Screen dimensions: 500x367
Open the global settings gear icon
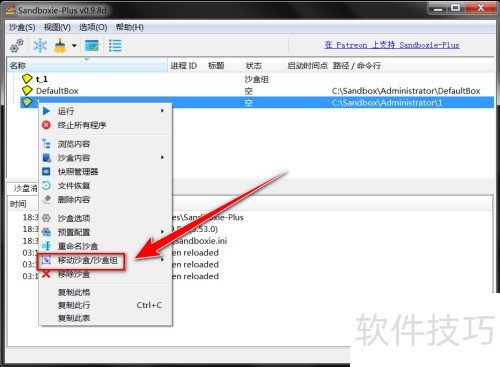(x=17, y=46)
